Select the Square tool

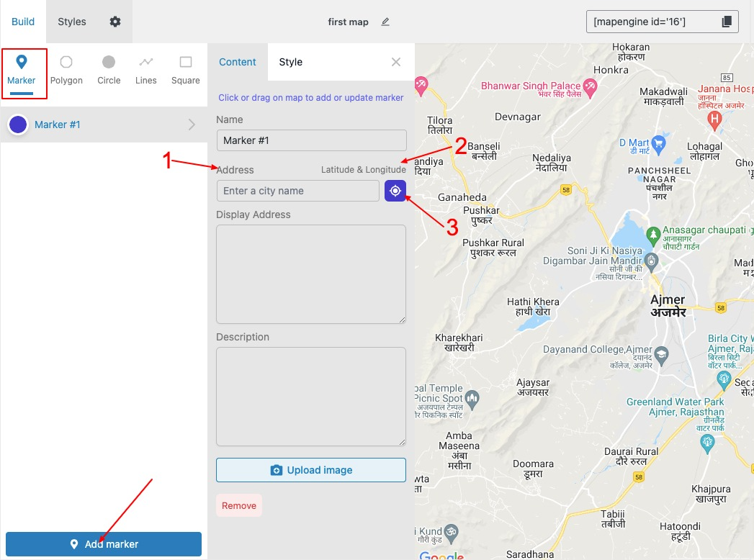click(x=186, y=71)
